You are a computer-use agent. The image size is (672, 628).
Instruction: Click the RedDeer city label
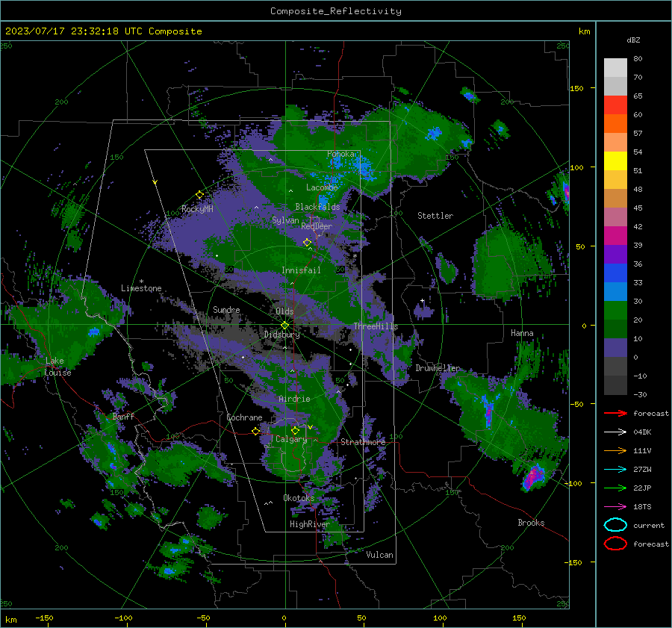[317, 226]
